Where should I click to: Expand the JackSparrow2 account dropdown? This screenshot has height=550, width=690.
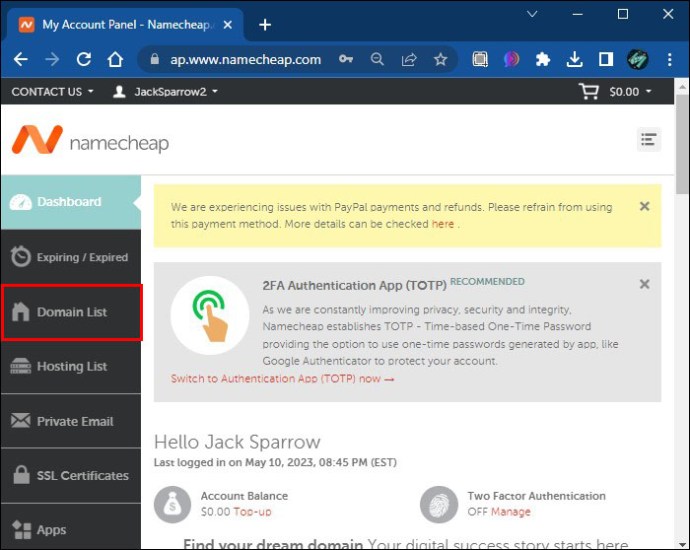pos(165,92)
